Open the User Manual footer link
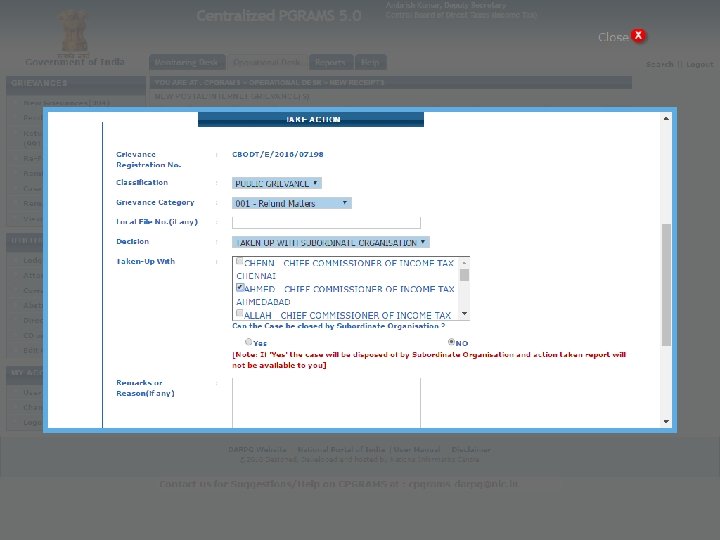Image resolution: width=720 pixels, height=540 pixels. [416, 450]
